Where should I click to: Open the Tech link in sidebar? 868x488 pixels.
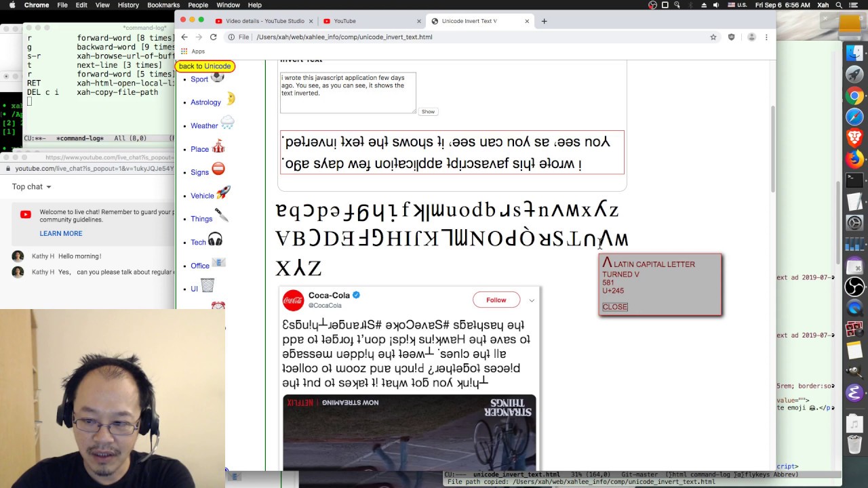pyautogui.click(x=198, y=242)
